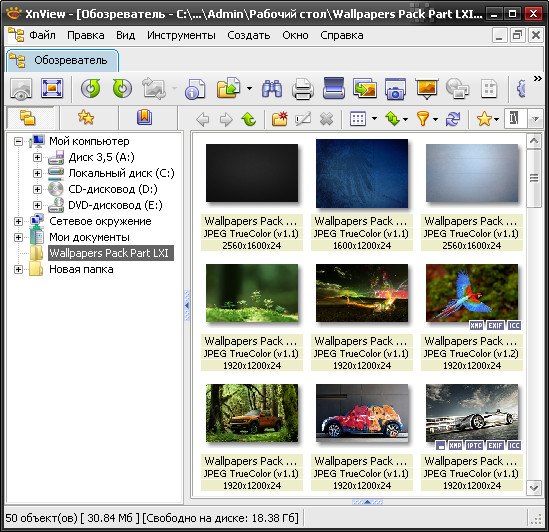The image size is (549, 532).
Task: Go up one folder level
Action: point(249,119)
